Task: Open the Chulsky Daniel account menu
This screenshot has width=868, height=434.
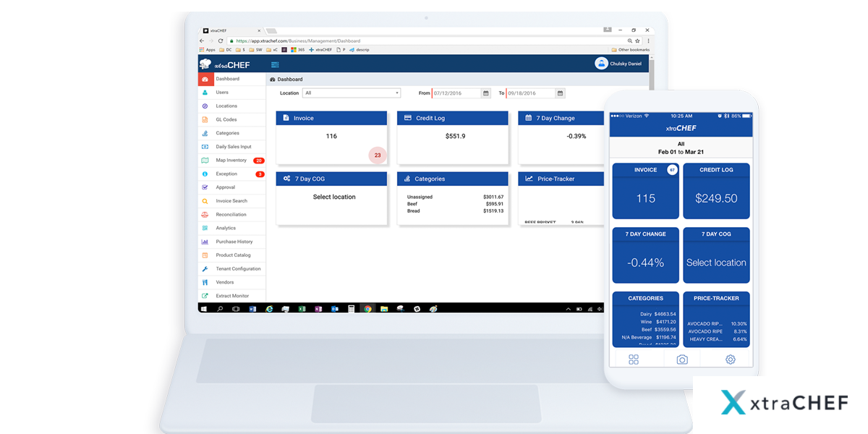Action: 618,64
